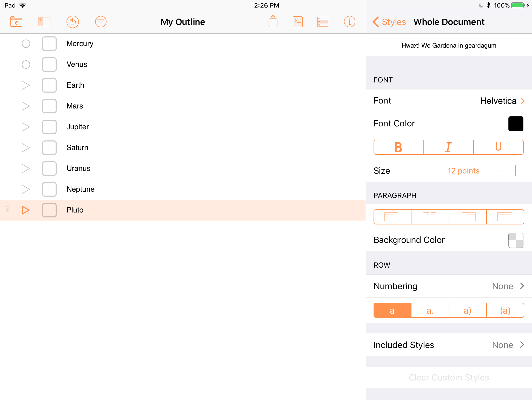Go back to Styles list

[389, 22]
